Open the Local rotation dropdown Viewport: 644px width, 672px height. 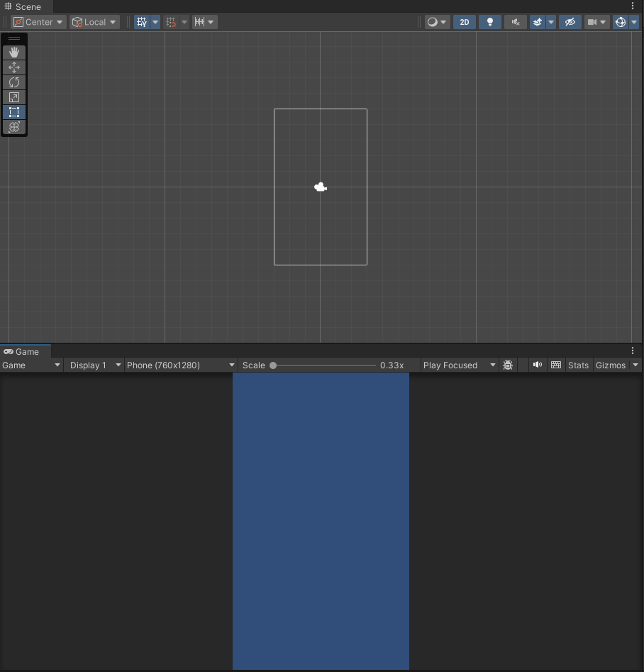coord(94,22)
